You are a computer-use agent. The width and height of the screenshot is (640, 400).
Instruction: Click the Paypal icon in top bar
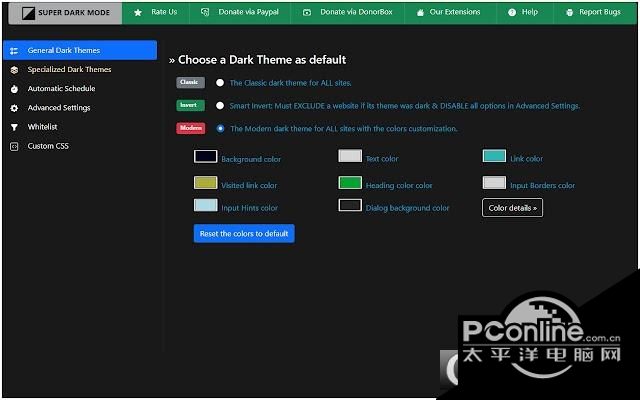tap(205, 12)
